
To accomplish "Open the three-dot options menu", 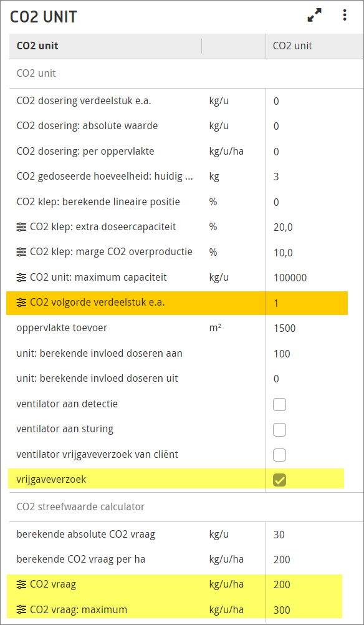I will click(345, 15).
